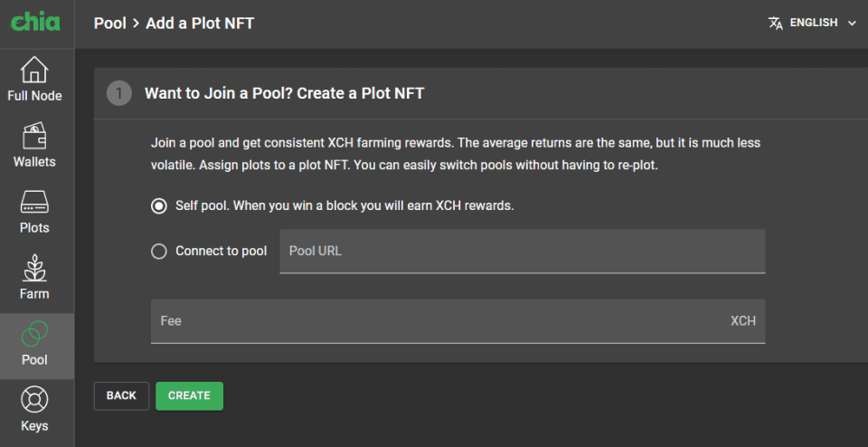
Task: Select the Pool rings icon
Action: click(x=34, y=334)
